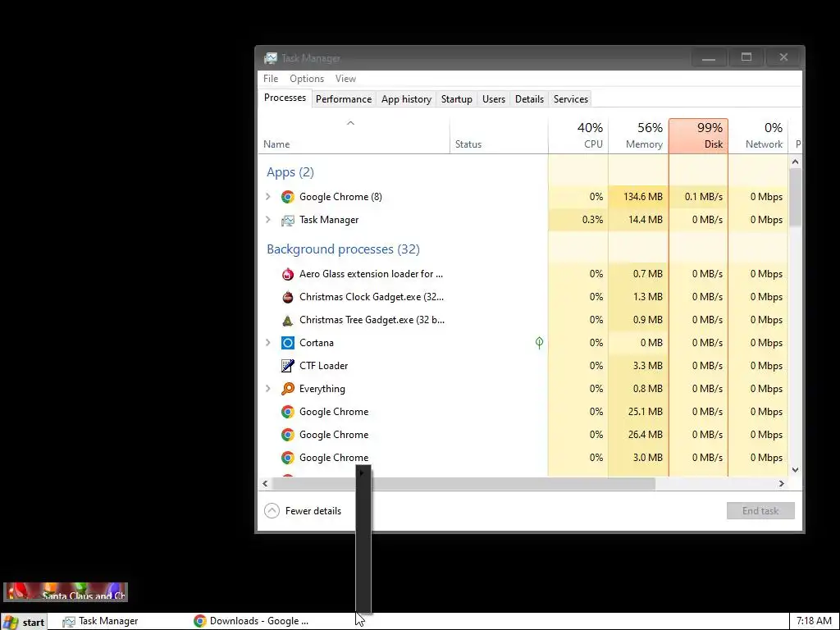Expand the Everything process group
Screen dimensions: 840x630
click(x=268, y=389)
